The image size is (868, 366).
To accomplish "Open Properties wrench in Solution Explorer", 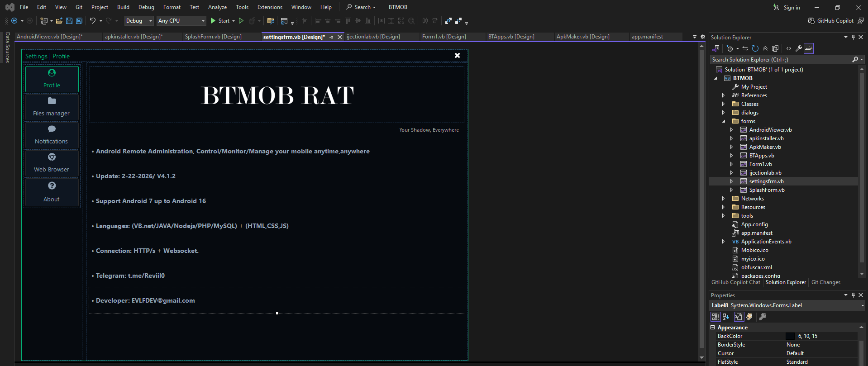I will [x=799, y=48].
